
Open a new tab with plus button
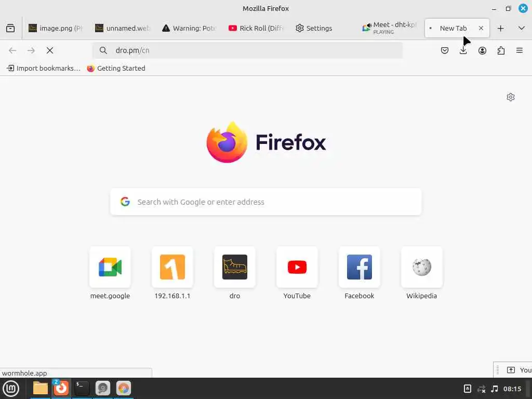500,28
